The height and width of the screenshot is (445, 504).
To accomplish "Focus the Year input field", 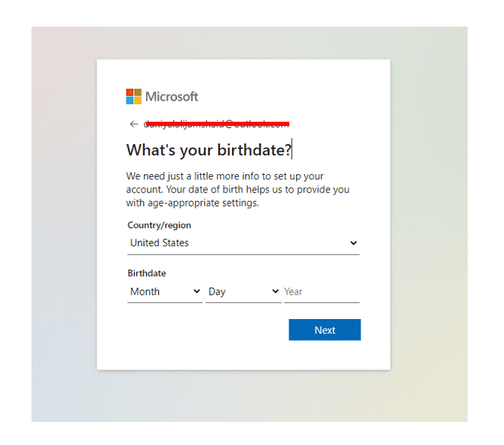I will [321, 292].
